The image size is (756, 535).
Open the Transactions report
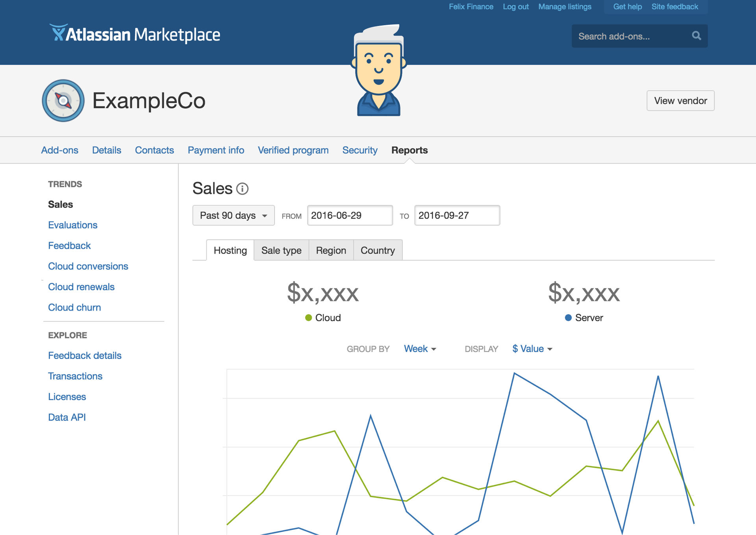pos(75,376)
